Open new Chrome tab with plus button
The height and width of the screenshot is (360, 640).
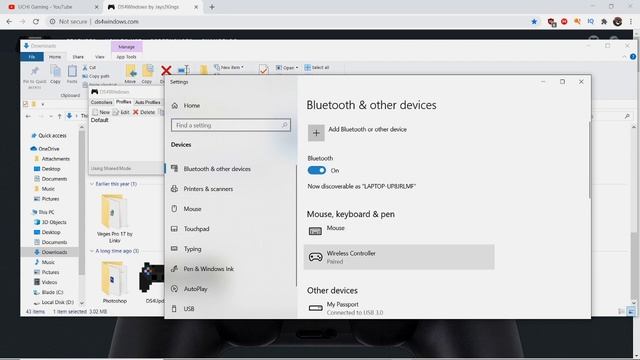click(212, 7)
